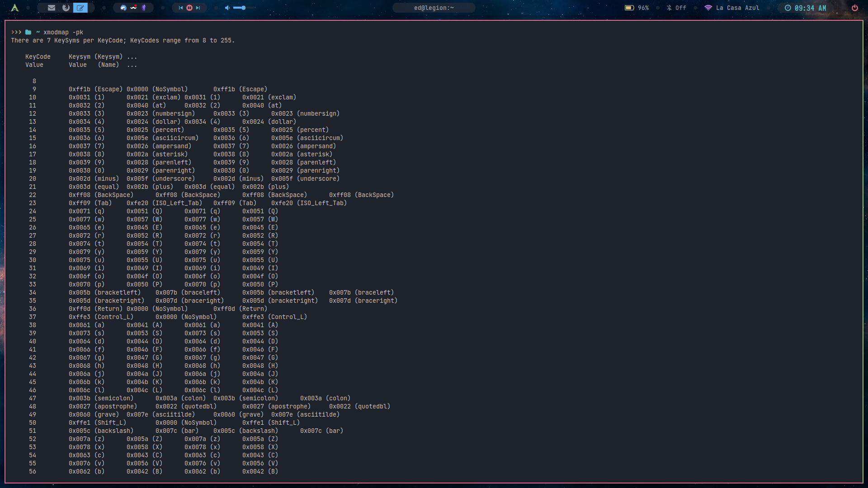Viewport: 868px width, 488px height.
Task: Mute audio via the speaker icon
Action: point(227,8)
